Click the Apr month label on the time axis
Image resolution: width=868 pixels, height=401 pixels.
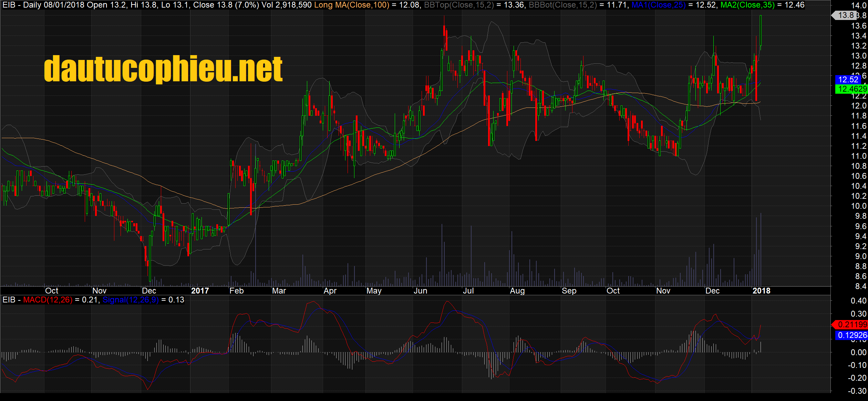[x=330, y=291]
